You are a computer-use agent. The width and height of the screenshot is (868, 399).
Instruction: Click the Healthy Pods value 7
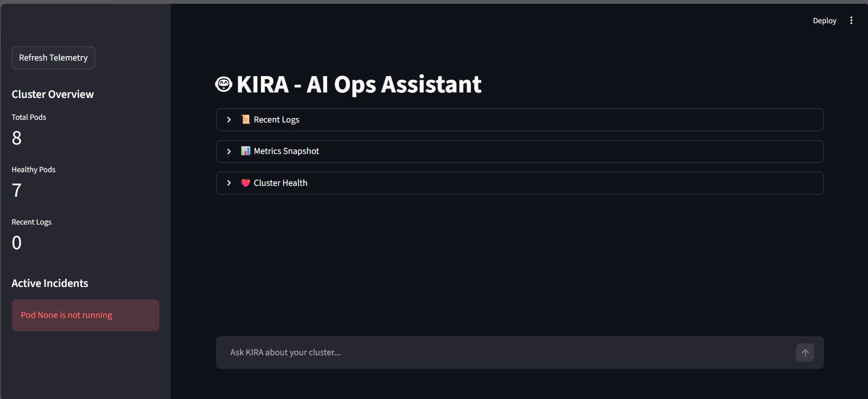tap(17, 190)
